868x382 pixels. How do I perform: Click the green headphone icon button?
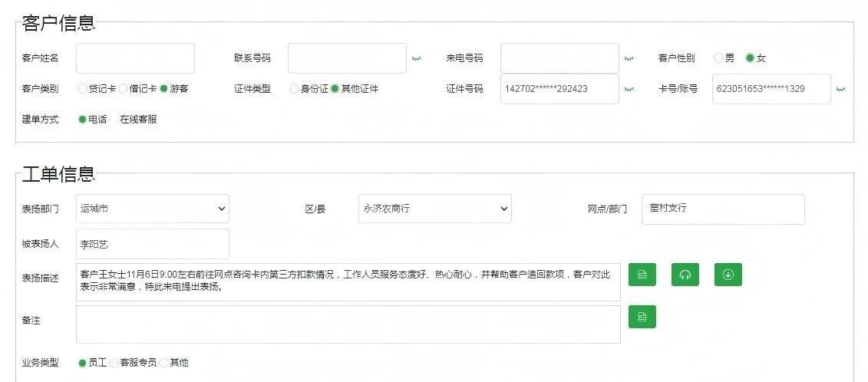tap(685, 275)
